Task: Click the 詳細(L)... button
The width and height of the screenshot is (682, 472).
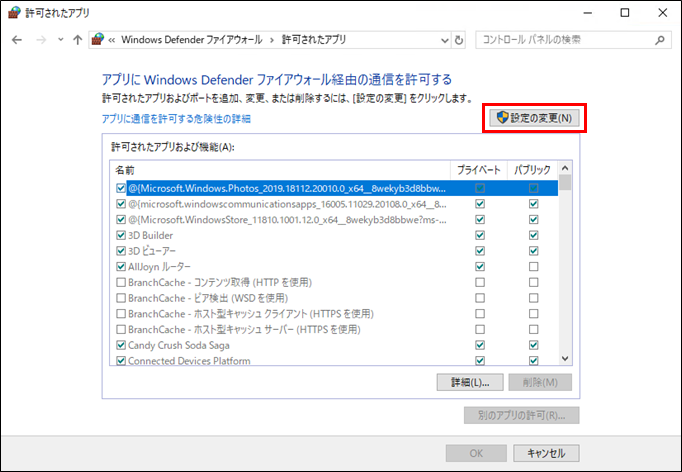Action: pyautogui.click(x=470, y=382)
